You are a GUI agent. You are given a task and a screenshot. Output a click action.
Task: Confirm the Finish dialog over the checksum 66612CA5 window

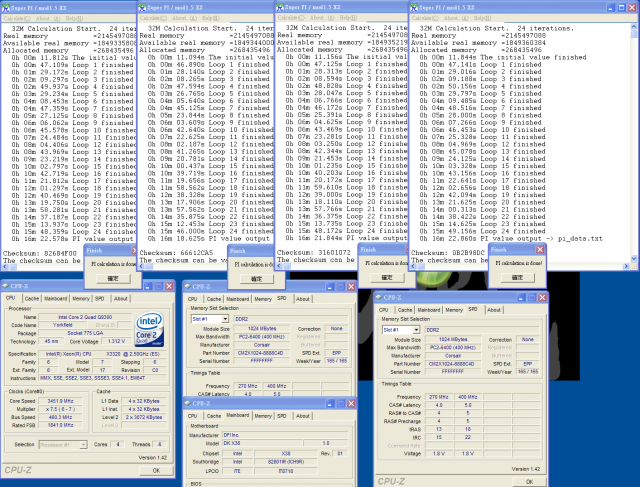click(x=256, y=279)
